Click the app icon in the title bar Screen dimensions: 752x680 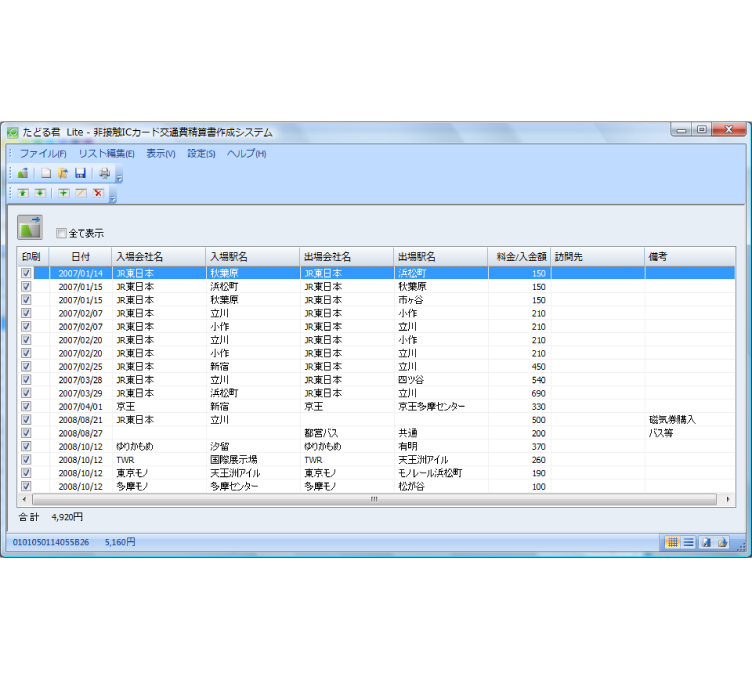[x=13, y=132]
